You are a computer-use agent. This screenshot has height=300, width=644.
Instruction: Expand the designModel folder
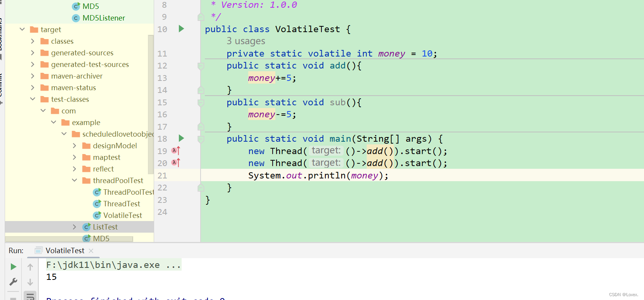click(x=74, y=146)
